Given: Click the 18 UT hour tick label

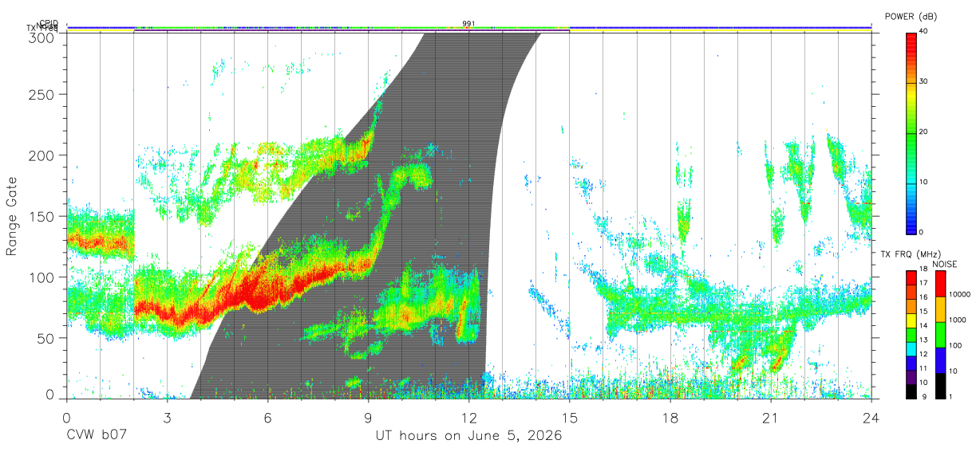Looking at the screenshot, I should (670, 417).
